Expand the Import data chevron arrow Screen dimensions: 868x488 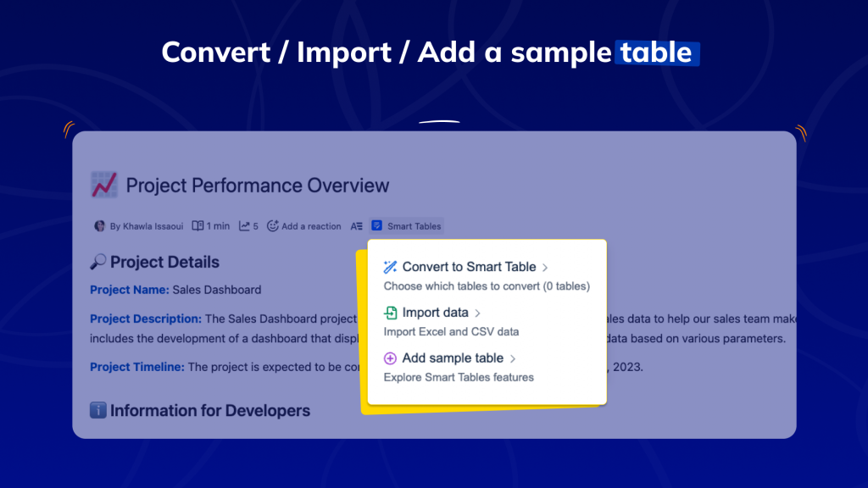click(x=478, y=313)
